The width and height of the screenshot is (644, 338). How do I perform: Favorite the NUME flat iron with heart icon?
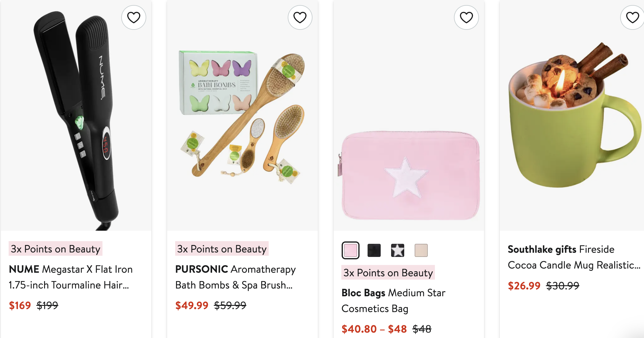134,18
